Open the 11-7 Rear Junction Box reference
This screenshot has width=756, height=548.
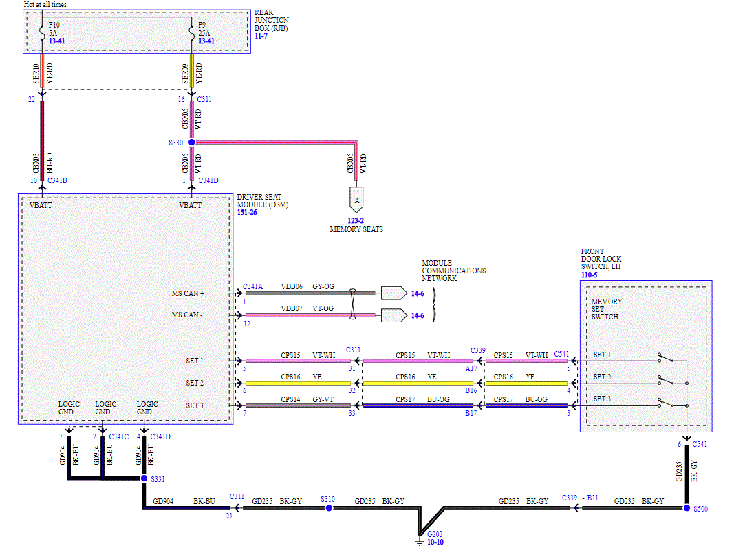261,36
